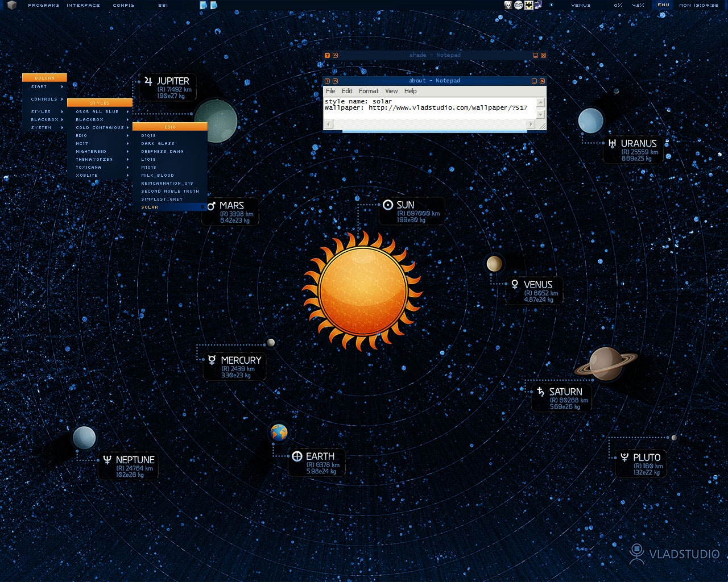Click left arrow beside VENUS workspace label
The height and width of the screenshot is (582, 728).
(551, 5)
